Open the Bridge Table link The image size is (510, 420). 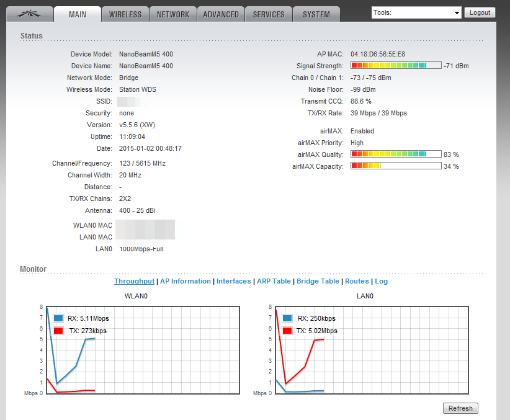point(318,281)
